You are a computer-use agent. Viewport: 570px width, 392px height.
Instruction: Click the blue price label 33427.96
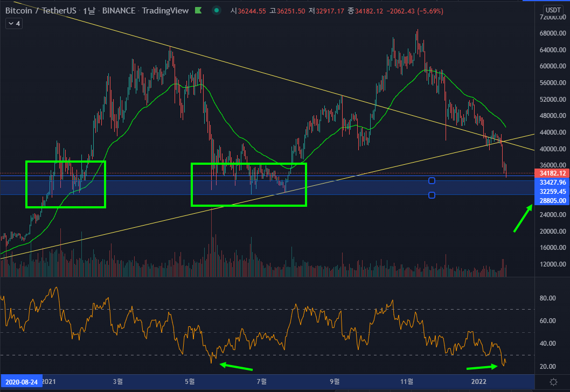552,183
